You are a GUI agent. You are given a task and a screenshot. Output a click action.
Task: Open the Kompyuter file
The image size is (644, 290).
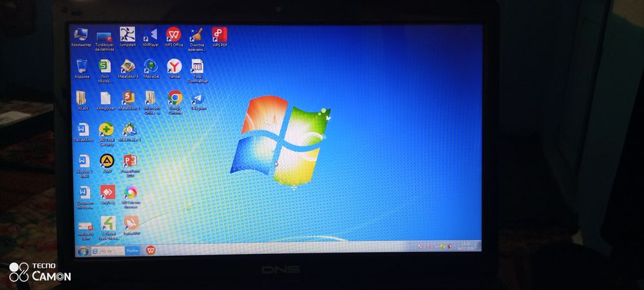coord(106,101)
